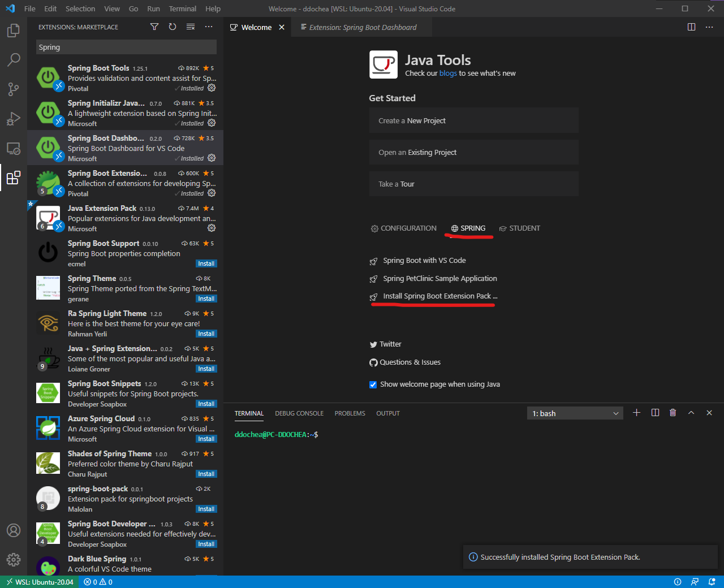
Task: Click WSL: Ubuntu-20.04 remote indicator
Action: click(40, 582)
